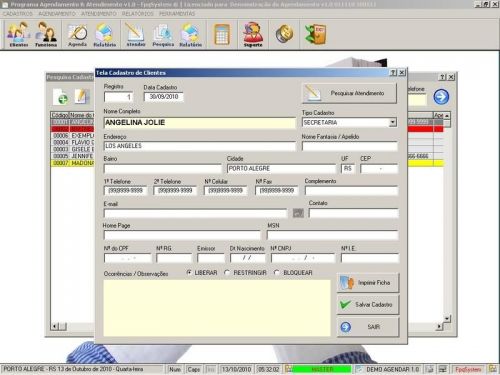Screen dimensions: 500x375
Task: Click the Dt.Nascimento date field
Action: pos(248,258)
